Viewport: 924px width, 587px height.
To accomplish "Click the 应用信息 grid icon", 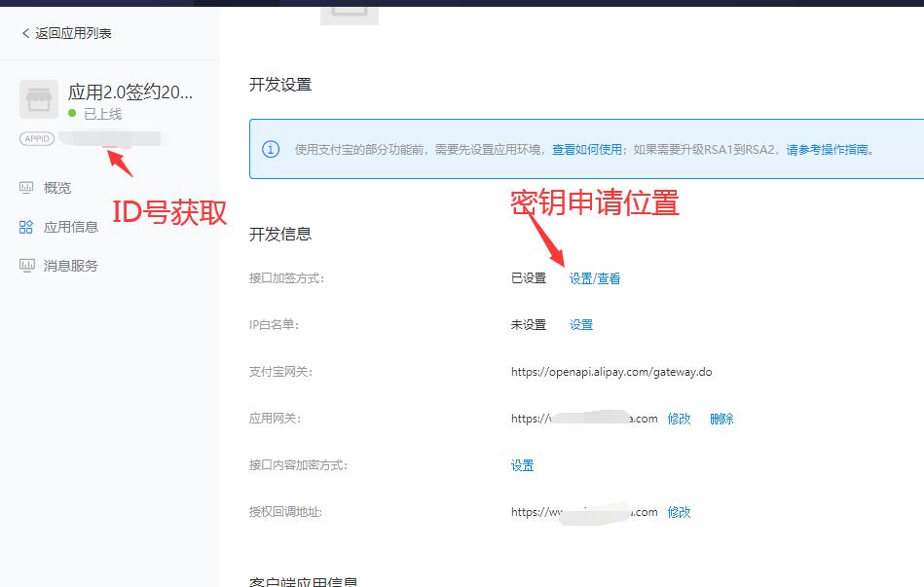I will (x=26, y=227).
